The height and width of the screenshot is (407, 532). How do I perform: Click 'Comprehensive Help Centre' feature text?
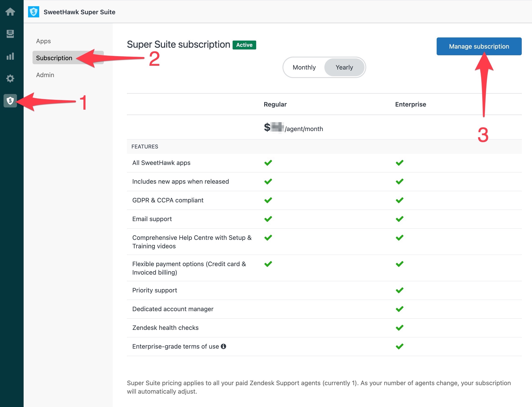(x=192, y=242)
